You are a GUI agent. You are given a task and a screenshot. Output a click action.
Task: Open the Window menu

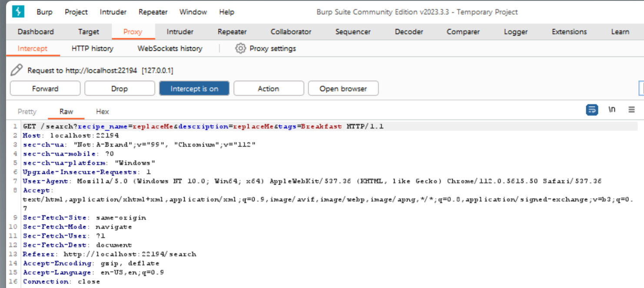tap(193, 12)
